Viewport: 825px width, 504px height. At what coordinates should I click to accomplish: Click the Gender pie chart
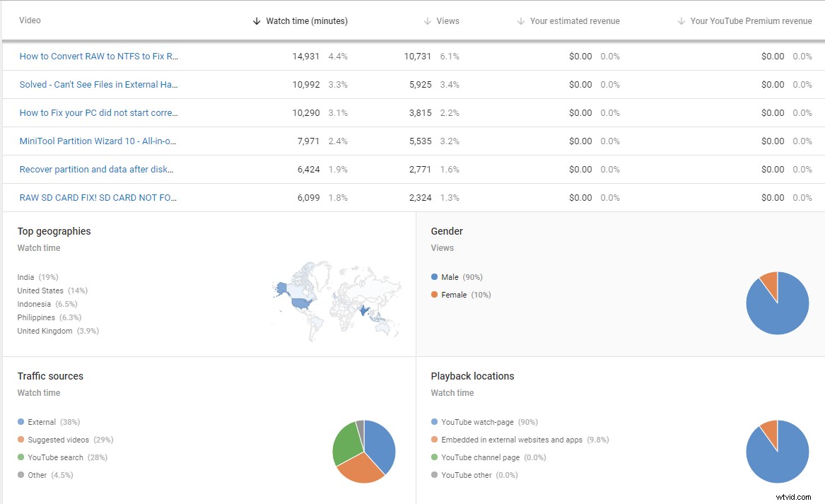778,303
